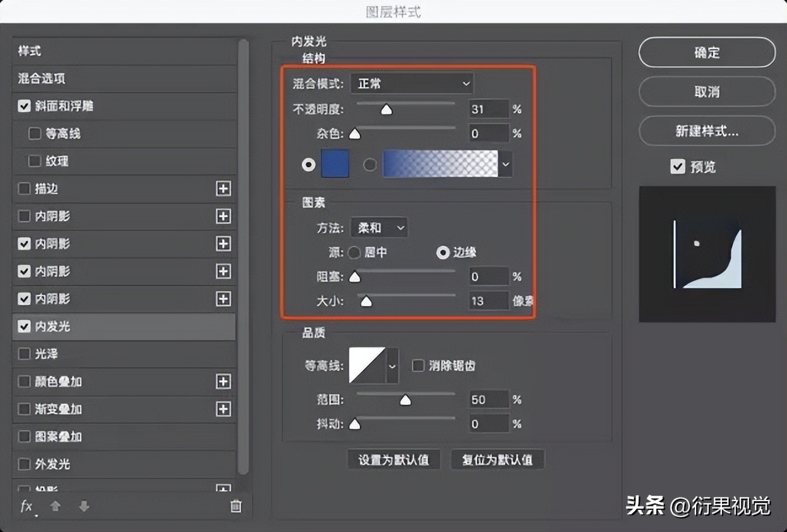Click plus icon next to 描边 effect
This screenshot has width=787, height=532.
point(223,189)
